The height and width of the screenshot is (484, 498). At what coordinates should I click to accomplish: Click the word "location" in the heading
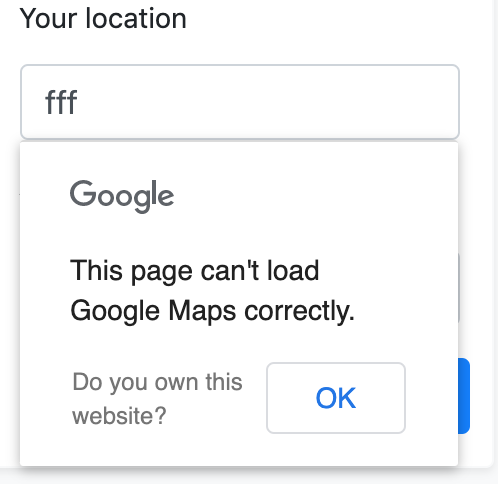point(136,18)
